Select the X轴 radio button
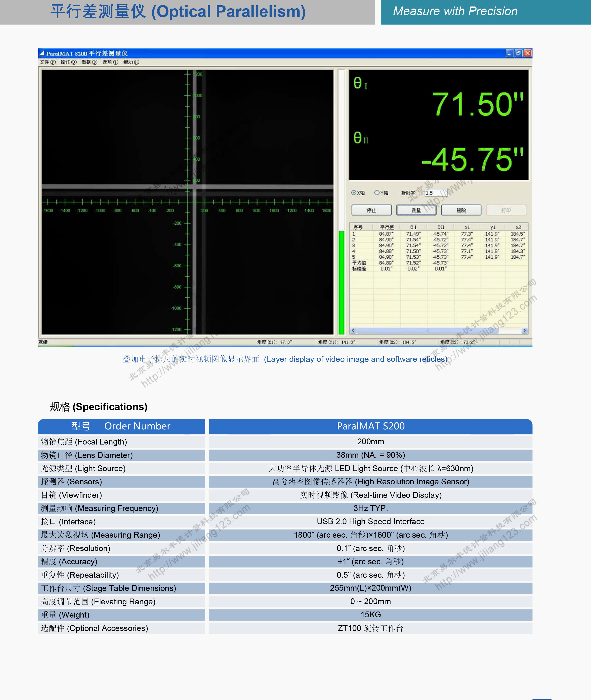The height and width of the screenshot is (700, 591). 353,192
